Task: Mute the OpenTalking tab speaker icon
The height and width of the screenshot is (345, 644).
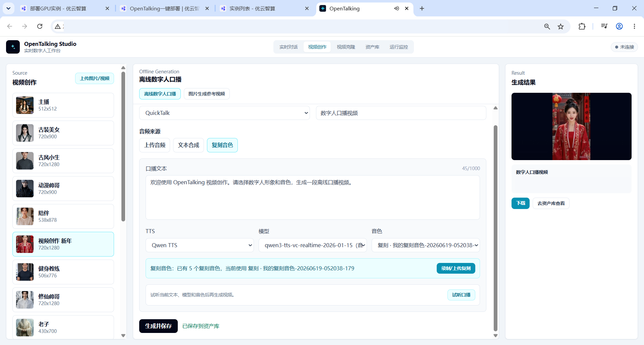Action: pyautogui.click(x=396, y=8)
